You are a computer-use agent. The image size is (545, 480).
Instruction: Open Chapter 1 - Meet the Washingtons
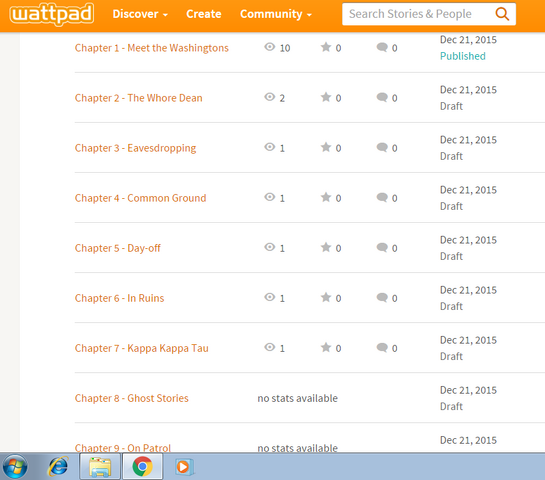(152, 48)
